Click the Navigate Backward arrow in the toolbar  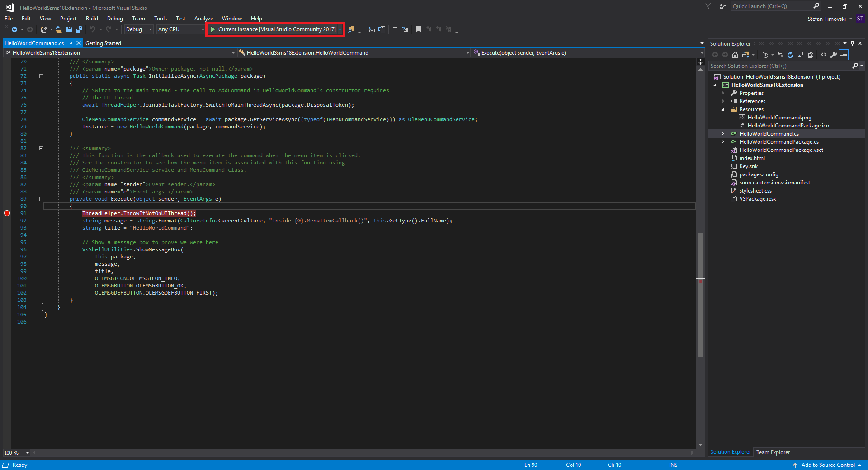point(14,29)
